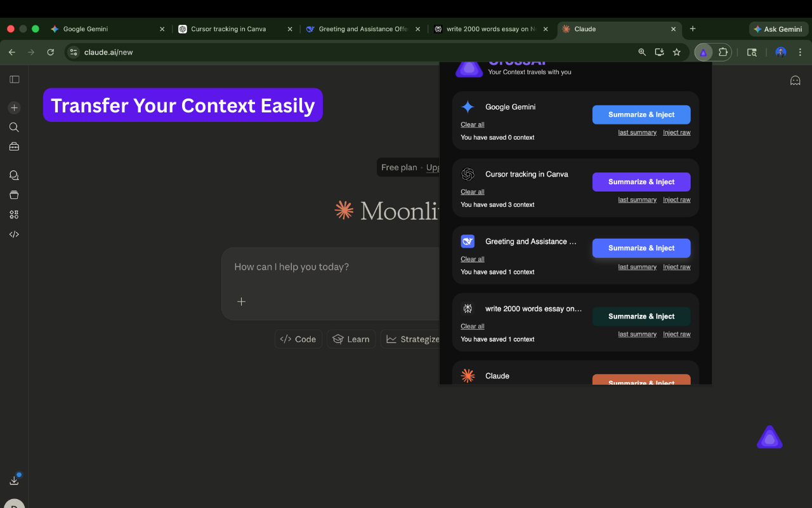Go back to previous page
This screenshot has height=508, width=812.
click(x=12, y=53)
